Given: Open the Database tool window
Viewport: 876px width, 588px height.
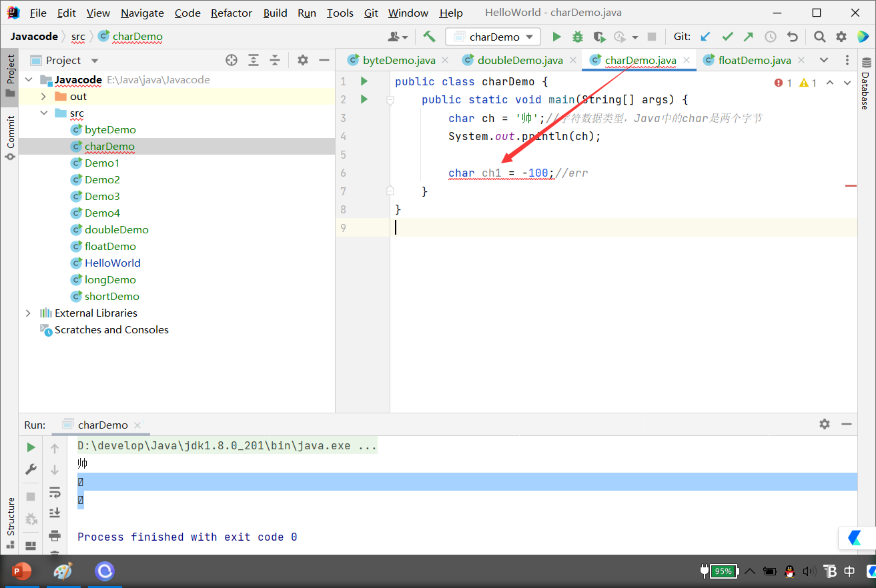Looking at the screenshot, I should [865, 84].
